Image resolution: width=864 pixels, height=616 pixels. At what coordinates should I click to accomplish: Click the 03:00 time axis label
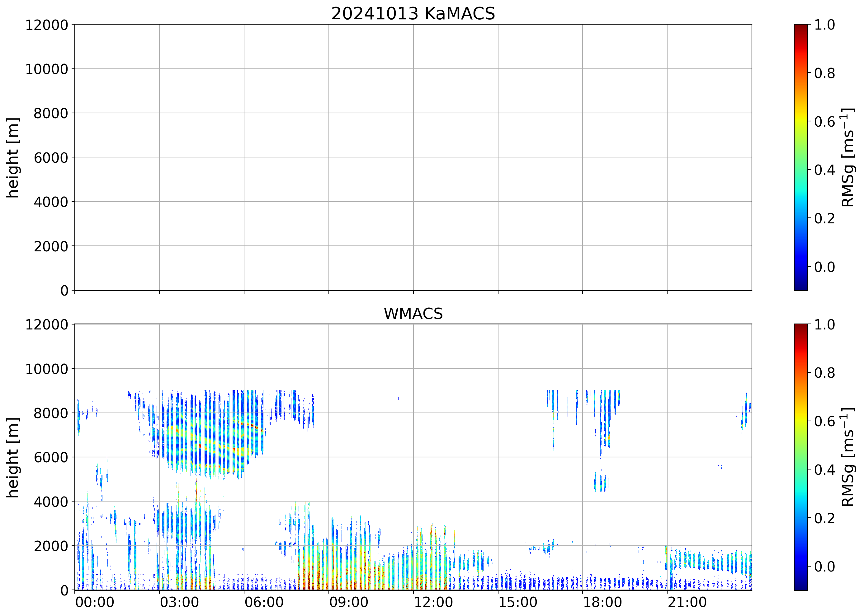[179, 602]
